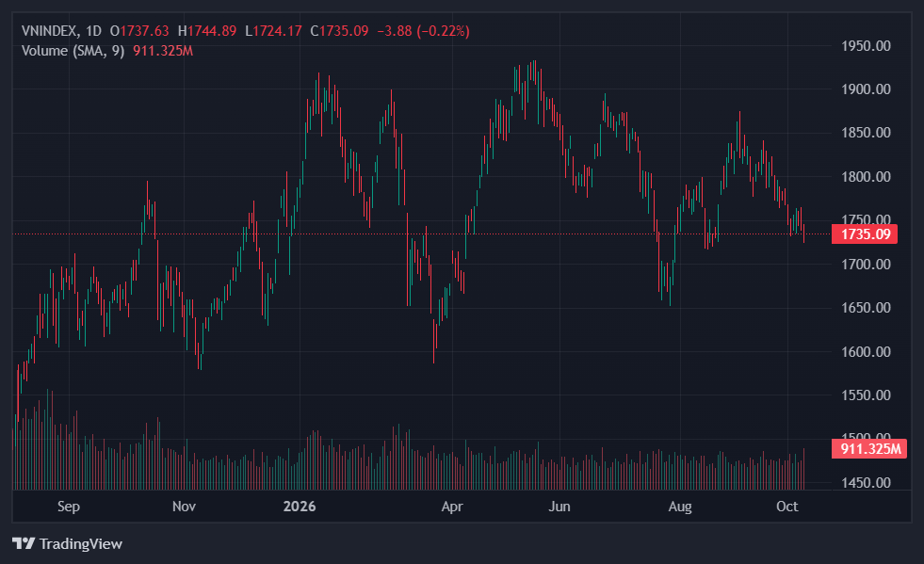Click the Oct label on the time axis
924x564 pixels.
tap(787, 507)
